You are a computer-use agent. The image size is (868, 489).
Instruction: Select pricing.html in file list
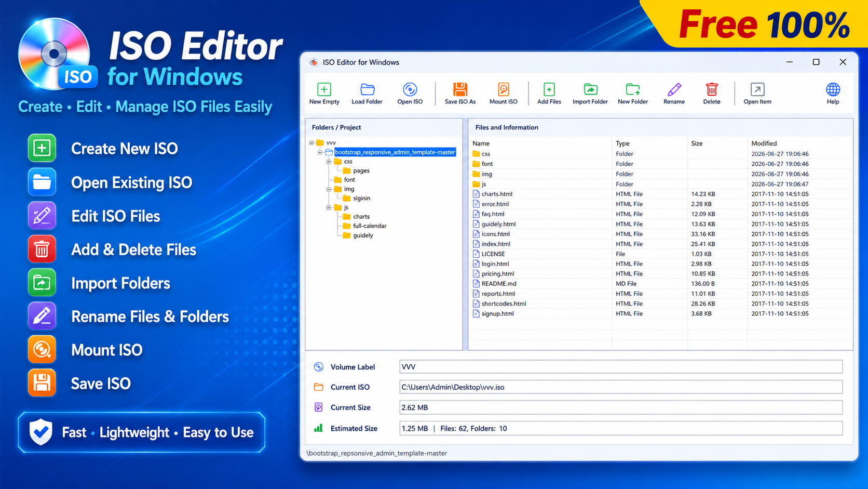(498, 273)
